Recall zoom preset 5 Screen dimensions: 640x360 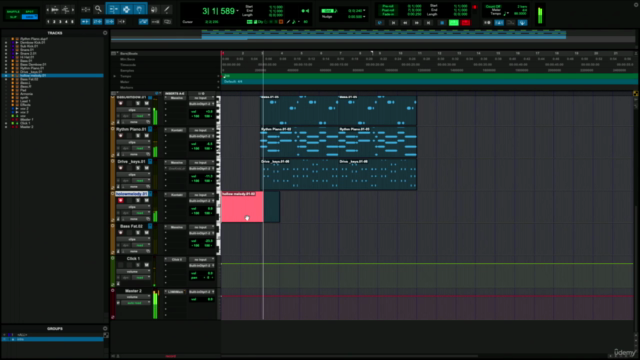point(72,22)
